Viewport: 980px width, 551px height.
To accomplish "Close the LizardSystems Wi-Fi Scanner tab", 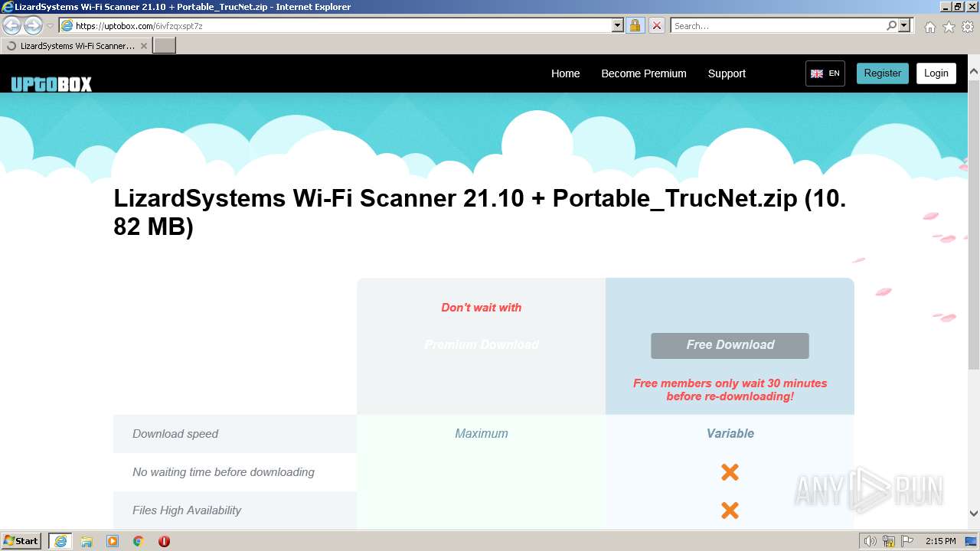I will [x=143, y=46].
